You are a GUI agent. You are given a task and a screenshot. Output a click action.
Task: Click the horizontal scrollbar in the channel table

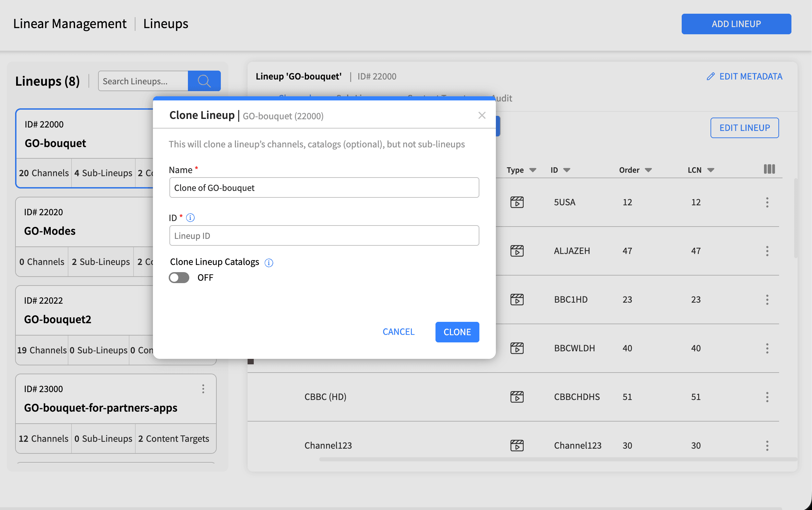(x=558, y=459)
